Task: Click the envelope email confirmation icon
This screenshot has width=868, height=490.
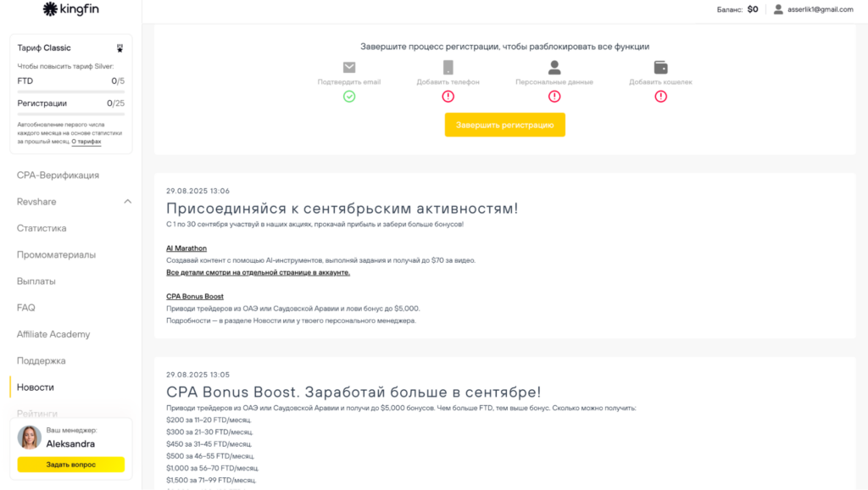Action: pyautogui.click(x=348, y=68)
